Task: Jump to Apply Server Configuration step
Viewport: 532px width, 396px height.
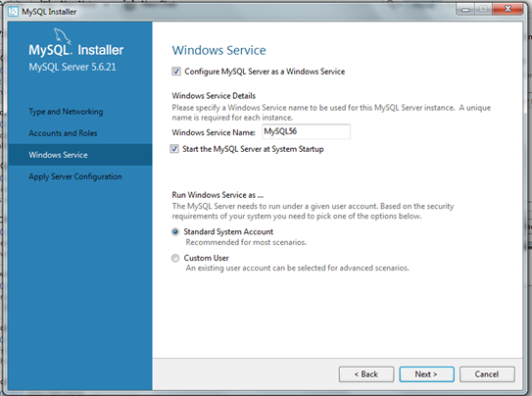Action: pos(75,176)
